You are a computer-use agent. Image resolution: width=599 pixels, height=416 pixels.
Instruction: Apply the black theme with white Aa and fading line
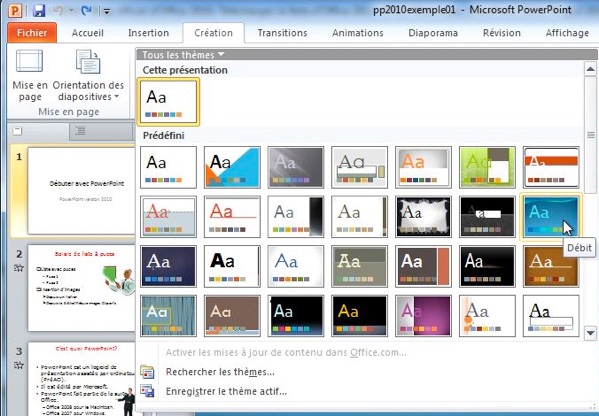[487, 266]
